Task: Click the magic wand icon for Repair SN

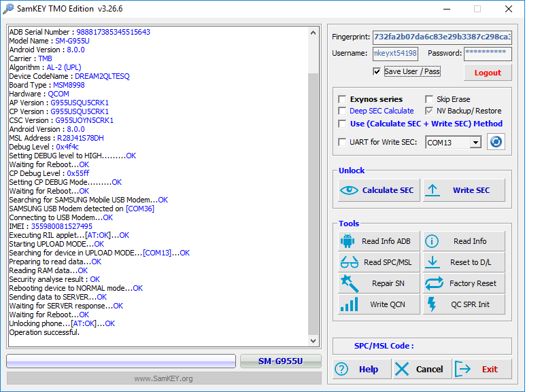Action: click(x=350, y=283)
